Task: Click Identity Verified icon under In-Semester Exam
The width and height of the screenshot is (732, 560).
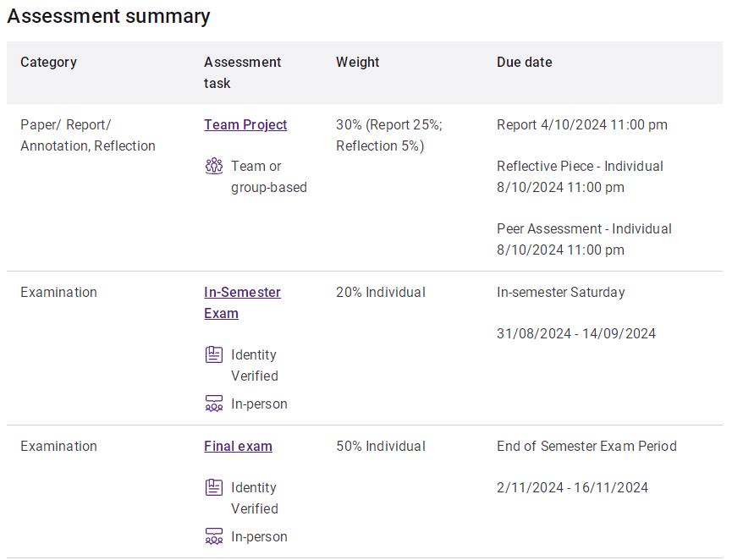Action: [x=214, y=354]
